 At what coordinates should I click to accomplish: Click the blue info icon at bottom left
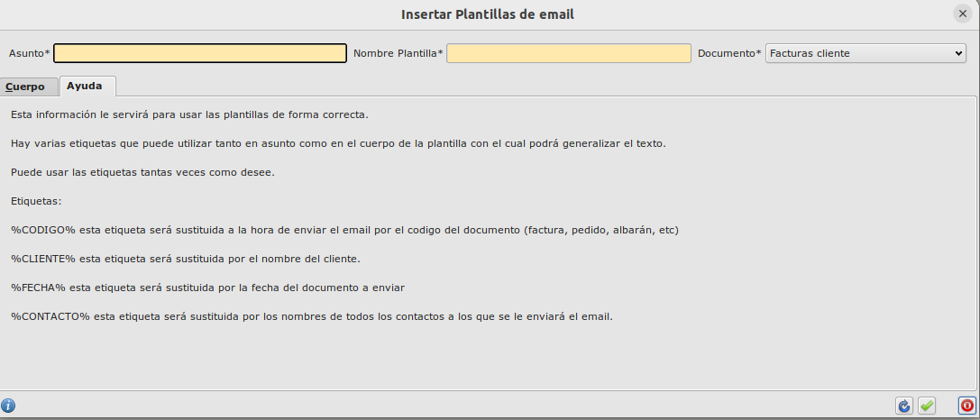7,406
